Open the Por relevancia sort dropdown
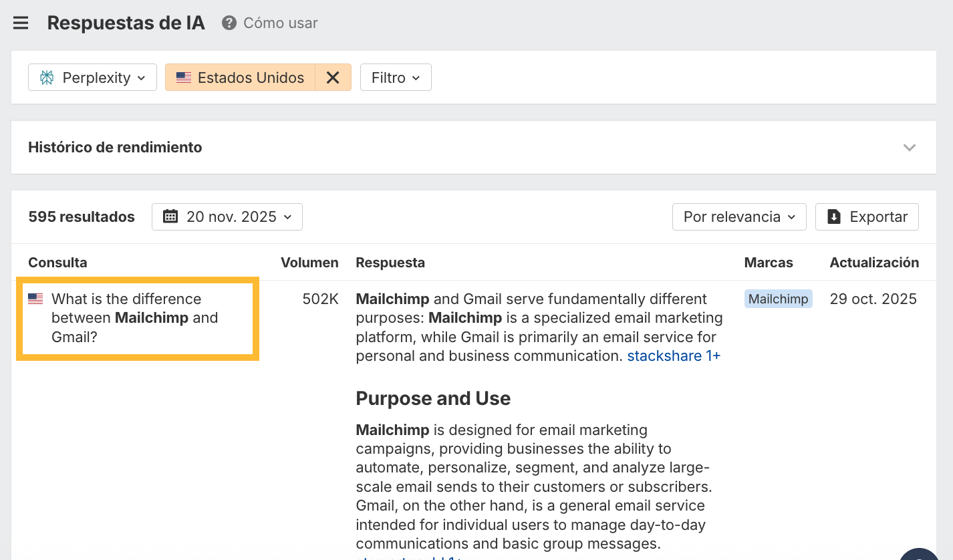Image resolution: width=953 pixels, height=560 pixels. click(739, 217)
